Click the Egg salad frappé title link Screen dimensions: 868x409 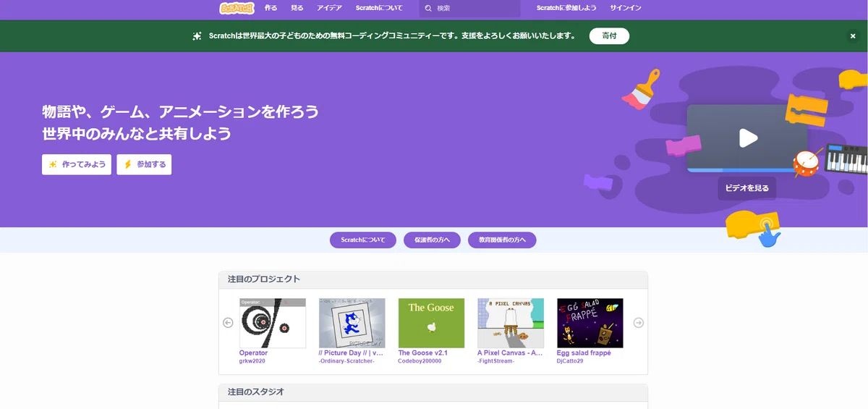pos(584,353)
